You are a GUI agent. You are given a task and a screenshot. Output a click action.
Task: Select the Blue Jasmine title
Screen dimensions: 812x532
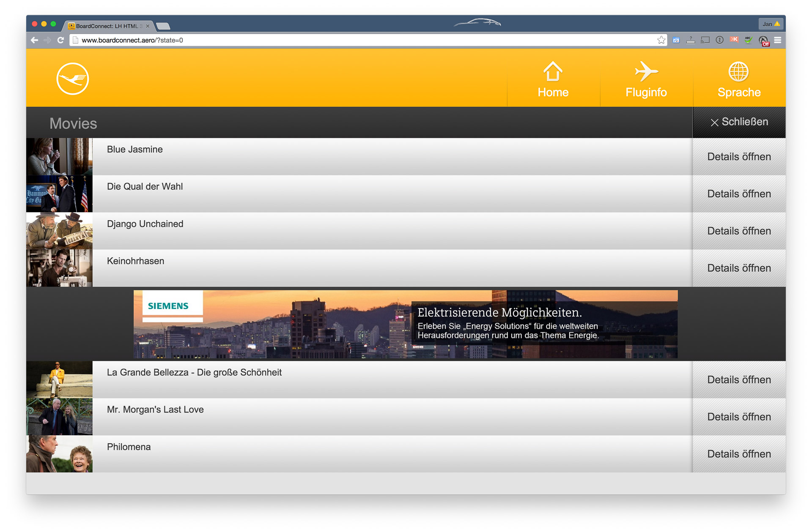(x=134, y=150)
